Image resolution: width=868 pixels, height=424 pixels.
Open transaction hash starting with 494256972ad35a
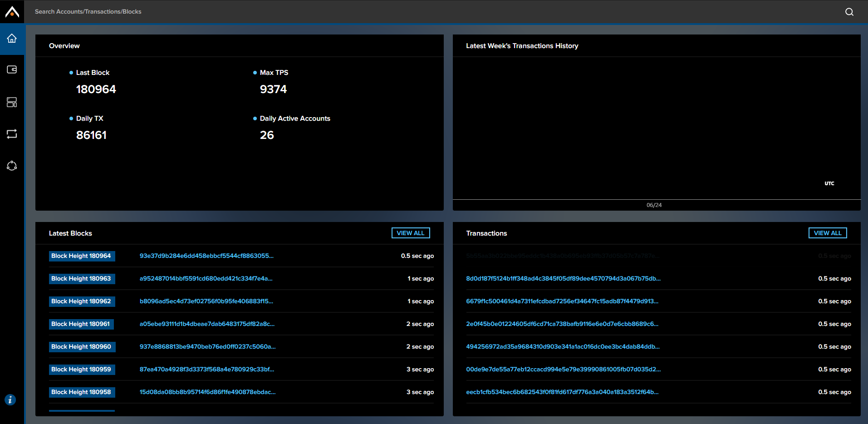pyautogui.click(x=563, y=346)
